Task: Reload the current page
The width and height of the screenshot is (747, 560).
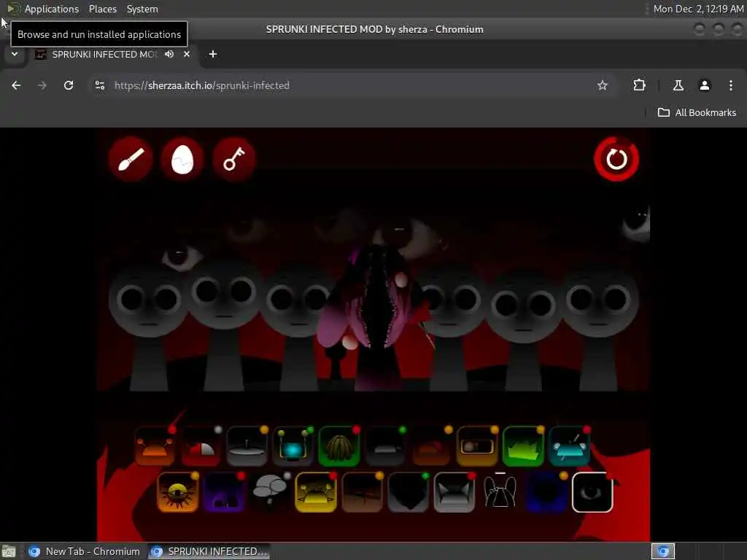Action: pos(69,85)
